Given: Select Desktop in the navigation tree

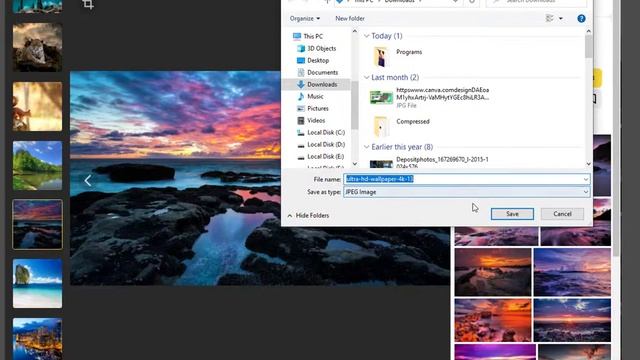Looking at the screenshot, I should (318, 60).
